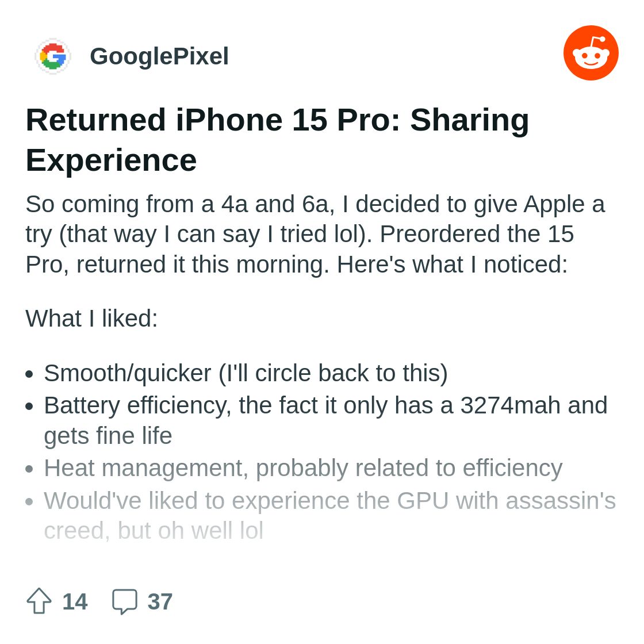Click the faded bullet dot before Would've liked
The image size is (644, 644).
[x=29, y=501]
